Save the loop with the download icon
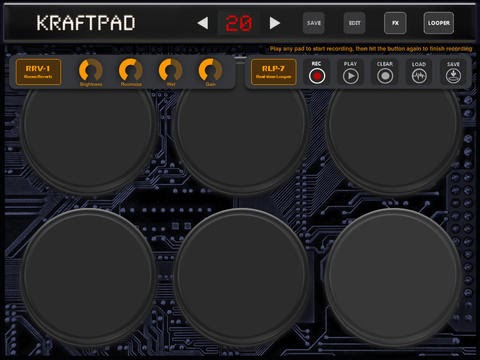 pyautogui.click(x=453, y=76)
